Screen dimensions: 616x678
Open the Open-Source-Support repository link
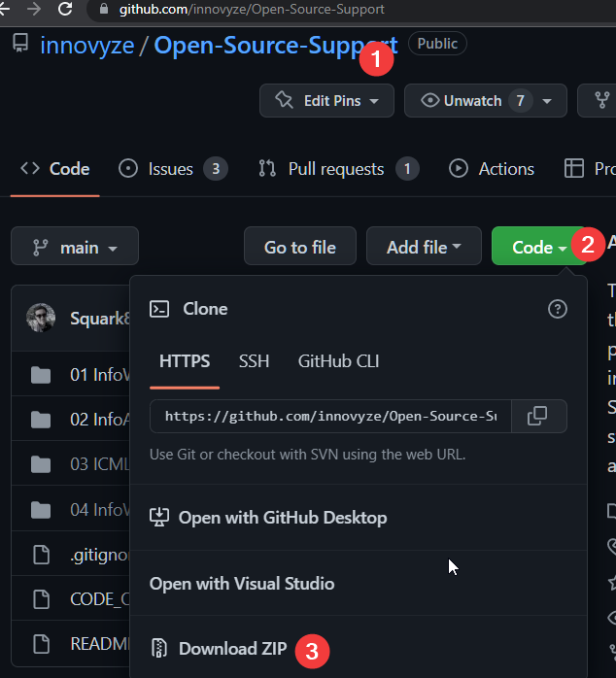click(x=276, y=45)
